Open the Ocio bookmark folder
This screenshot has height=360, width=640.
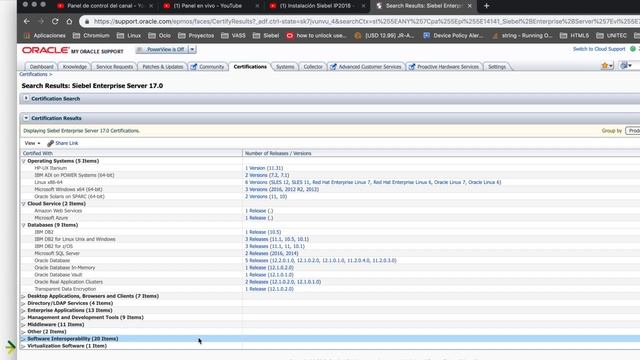tap(160, 36)
